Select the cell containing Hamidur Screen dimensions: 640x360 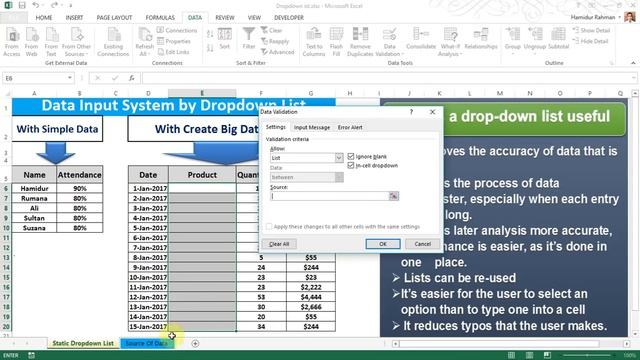34,188
